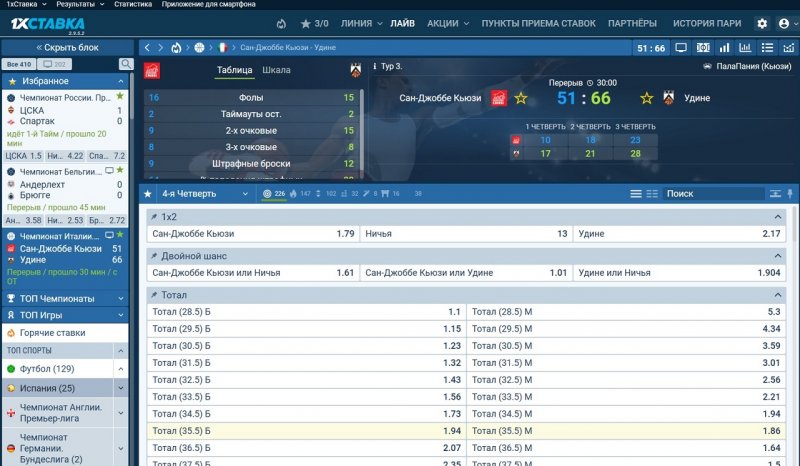
Task: Click back arrow in breadcrumb bar
Action: click(147, 47)
